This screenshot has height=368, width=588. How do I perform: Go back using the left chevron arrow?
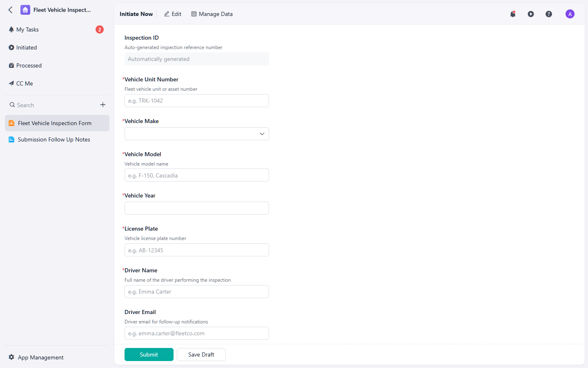(11, 10)
